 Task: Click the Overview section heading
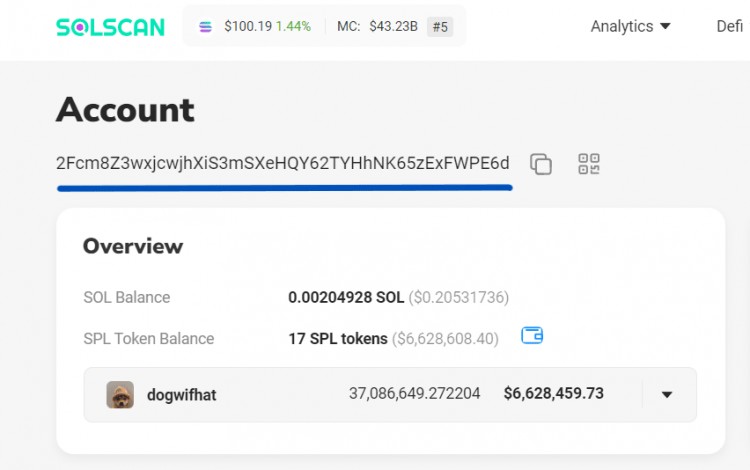pyautogui.click(x=133, y=246)
